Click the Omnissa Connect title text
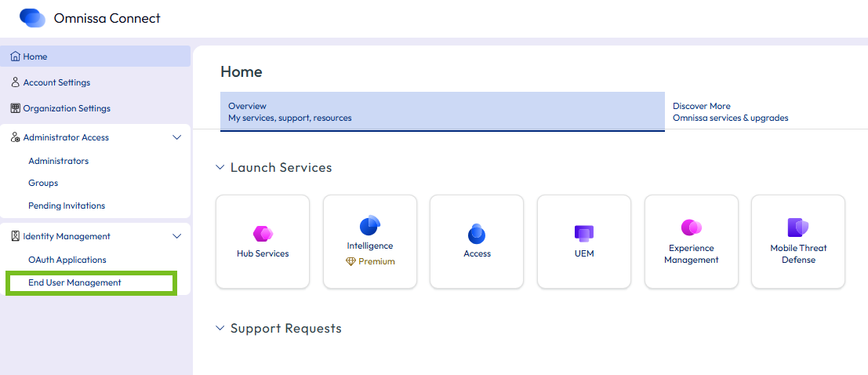 click(x=107, y=18)
